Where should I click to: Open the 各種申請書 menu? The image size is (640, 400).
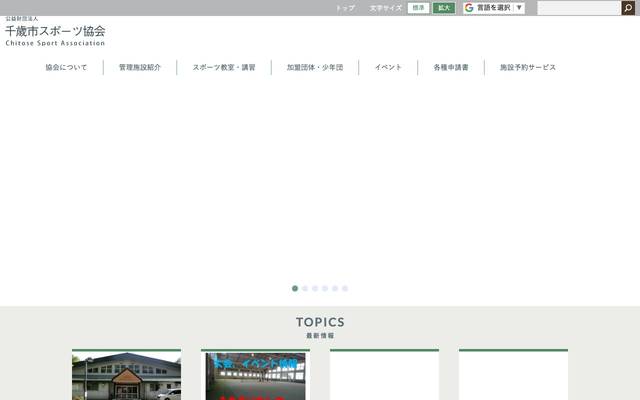pos(451,67)
